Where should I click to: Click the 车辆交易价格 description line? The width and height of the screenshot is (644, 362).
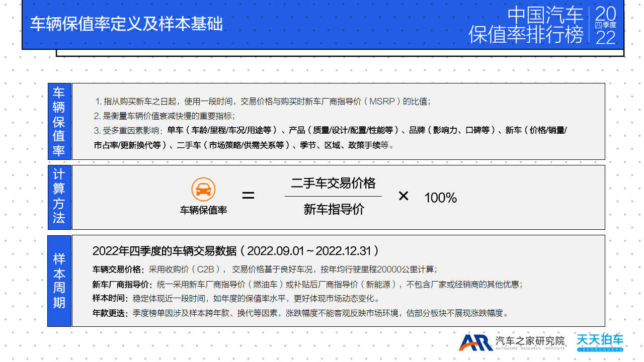coord(265,269)
